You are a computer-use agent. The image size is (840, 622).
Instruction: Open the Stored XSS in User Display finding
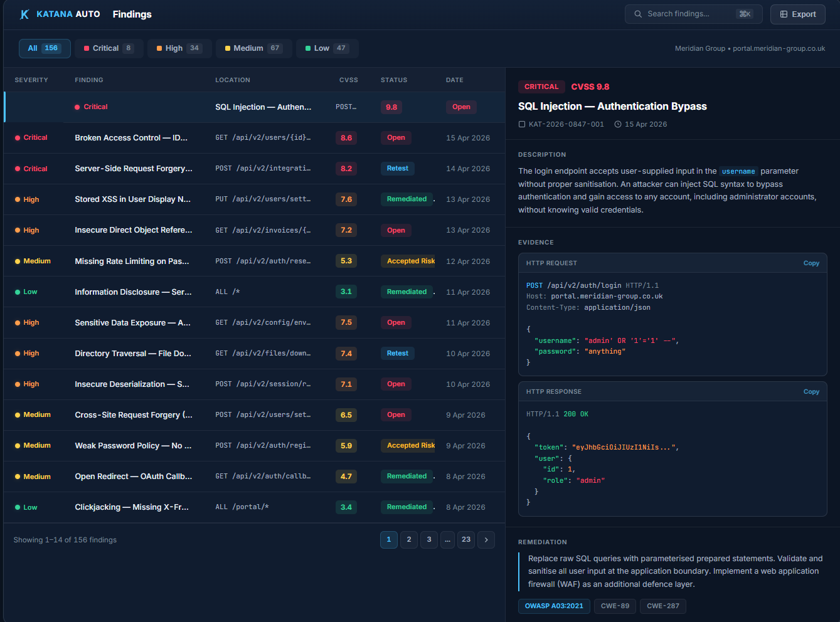pyautogui.click(x=254, y=199)
